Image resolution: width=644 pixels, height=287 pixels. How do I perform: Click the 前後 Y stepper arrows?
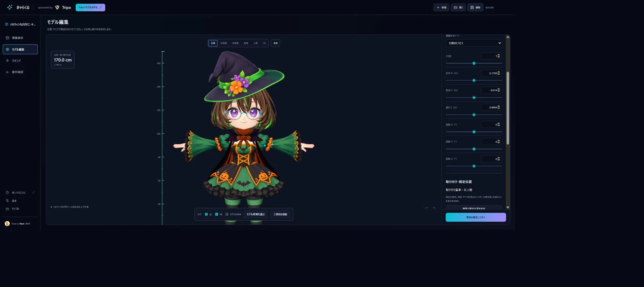point(499,90)
